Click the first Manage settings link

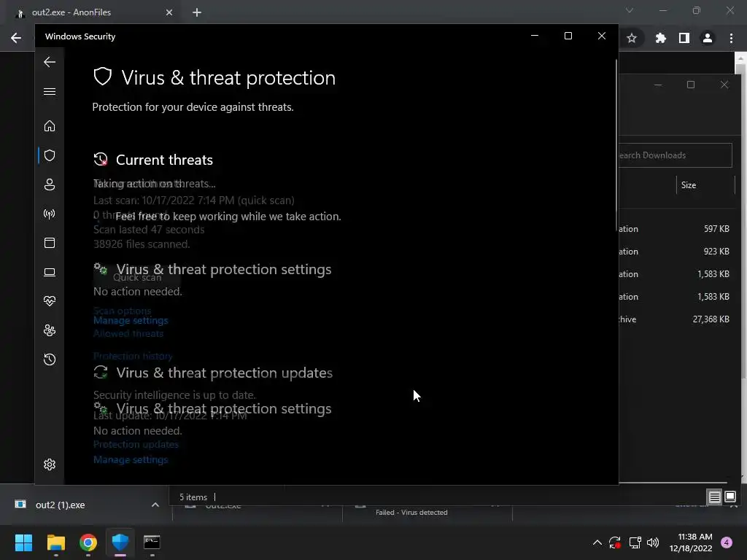pyautogui.click(x=131, y=321)
